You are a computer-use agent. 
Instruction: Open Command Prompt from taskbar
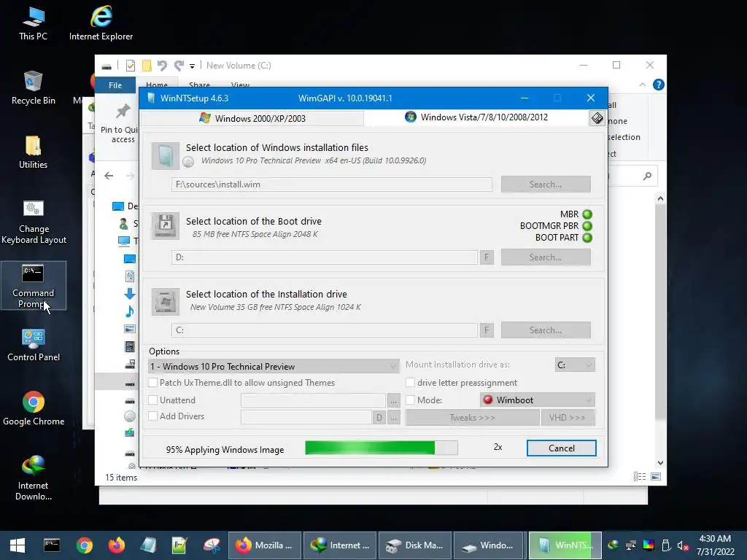pyautogui.click(x=52, y=545)
